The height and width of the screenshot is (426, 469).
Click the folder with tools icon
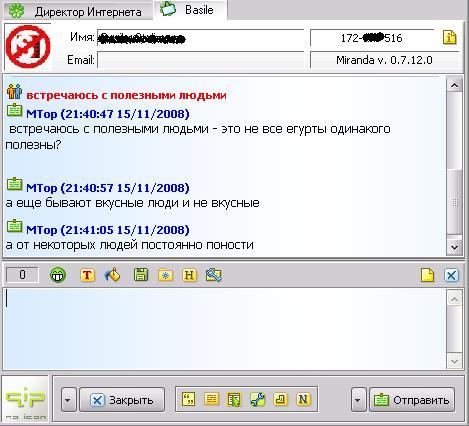(214, 275)
